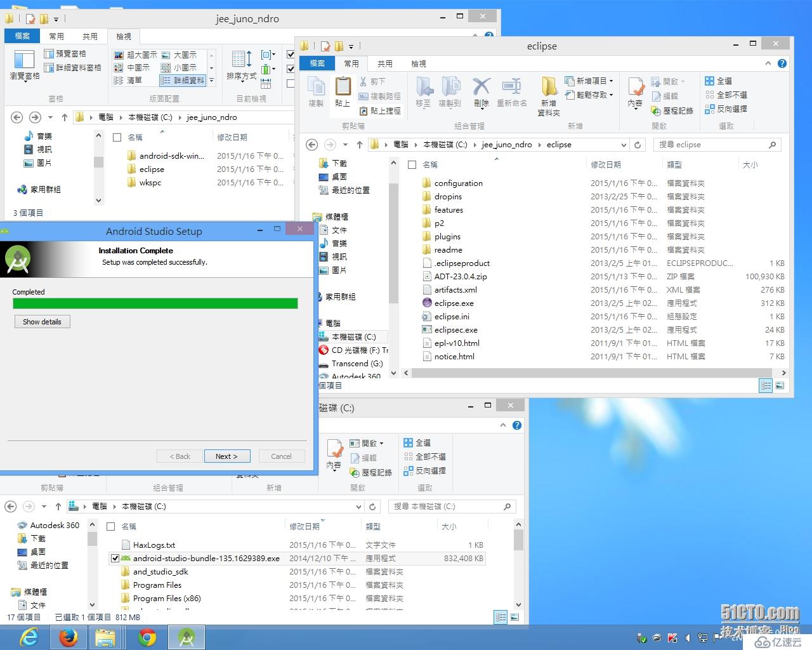This screenshot has width=812, height=650.
Task: Open recent locations dropdown in eclipse window
Action: click(x=345, y=145)
